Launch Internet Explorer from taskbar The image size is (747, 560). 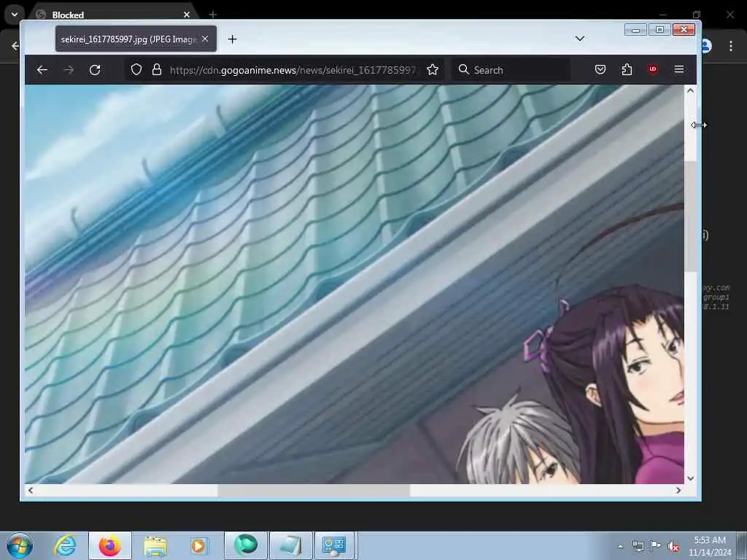65,545
